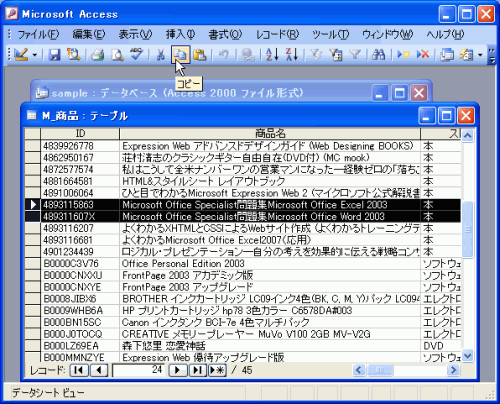Click the cell 'Canon インクタンク BCI-7e 4色マルチパック'
This screenshot has height=404, width=500.
pyautogui.click(x=270, y=322)
